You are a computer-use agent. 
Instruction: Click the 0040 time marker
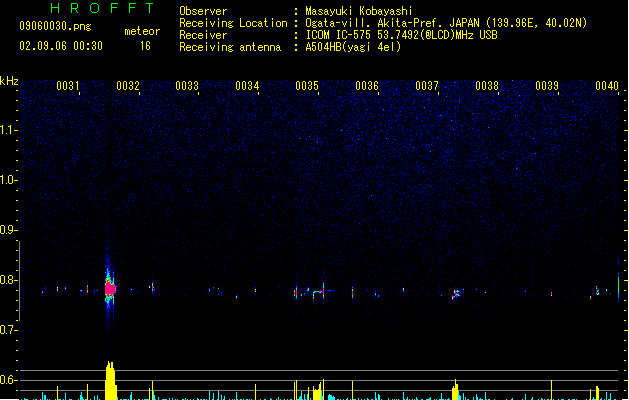click(x=607, y=86)
